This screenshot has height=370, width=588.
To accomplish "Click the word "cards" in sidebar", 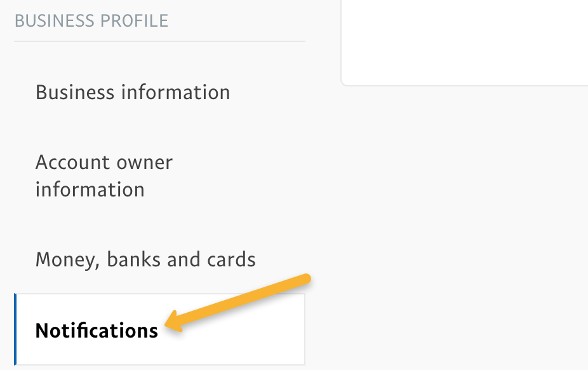I will pos(231,259).
